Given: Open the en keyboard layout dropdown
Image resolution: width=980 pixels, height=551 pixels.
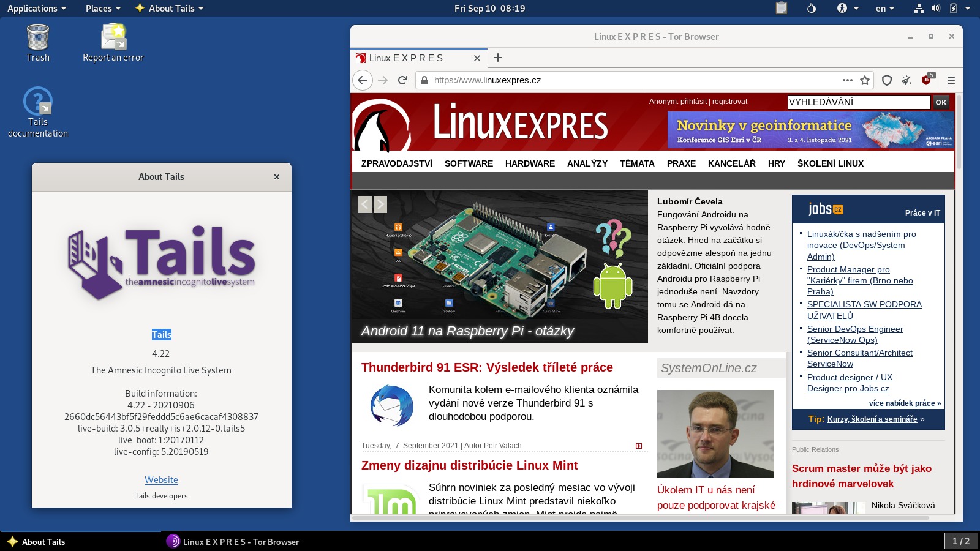Looking at the screenshot, I should (885, 8).
